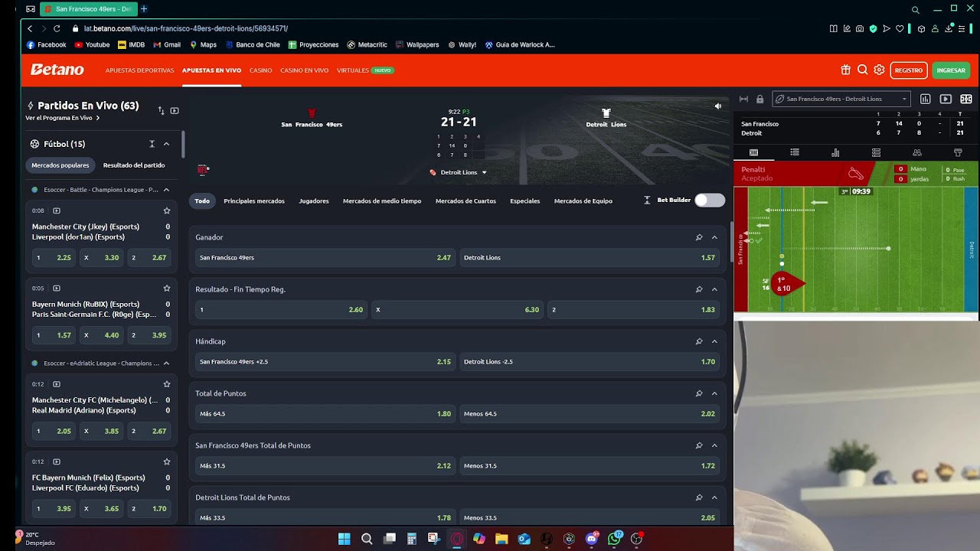Click the hourglass icon in Fútbol header
The width and height of the screenshot is (980, 551).
tap(152, 144)
